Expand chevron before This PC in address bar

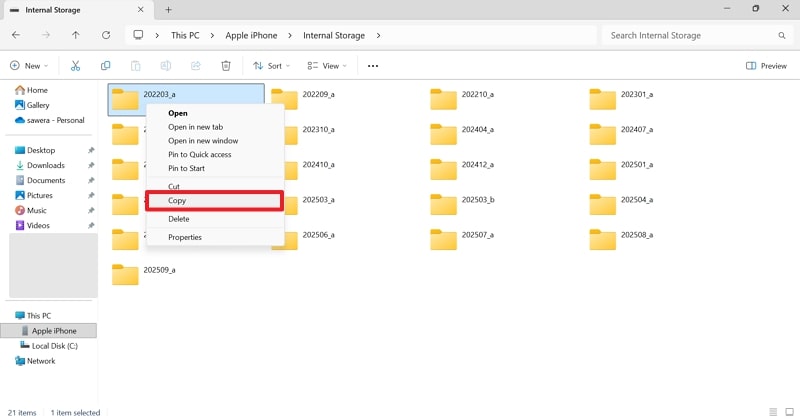[157, 35]
